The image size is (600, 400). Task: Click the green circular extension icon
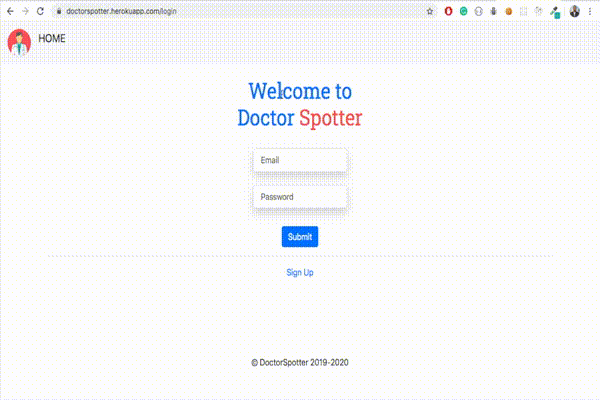point(463,11)
